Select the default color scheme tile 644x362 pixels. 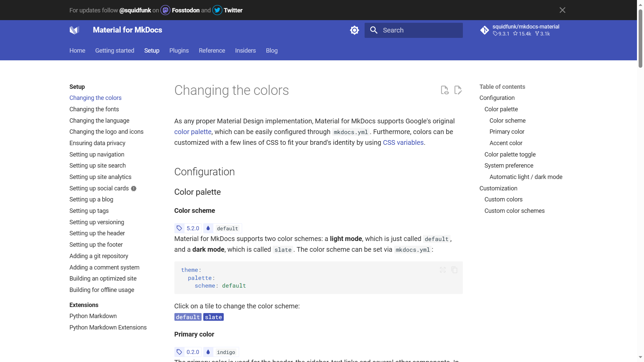pyautogui.click(x=188, y=317)
